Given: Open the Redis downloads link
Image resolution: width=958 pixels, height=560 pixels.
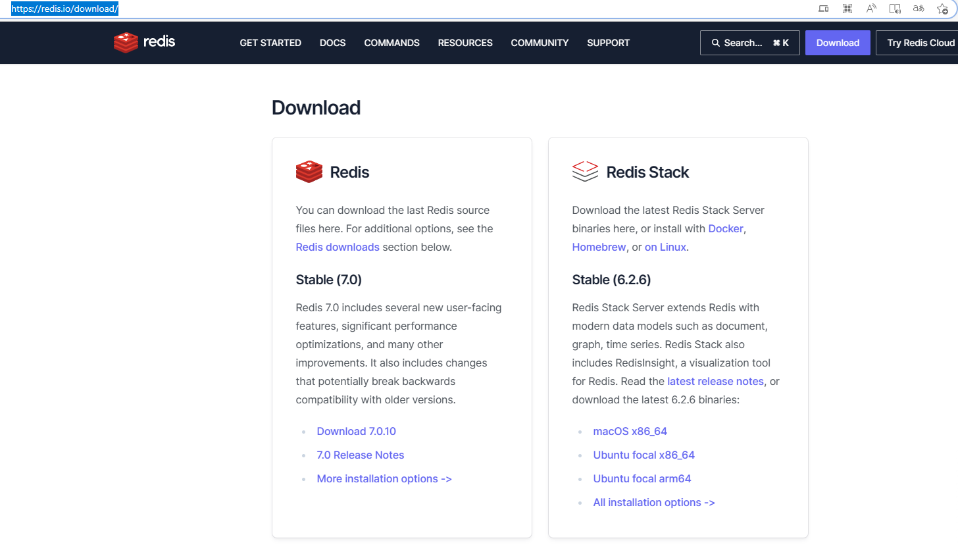Looking at the screenshot, I should coord(338,247).
